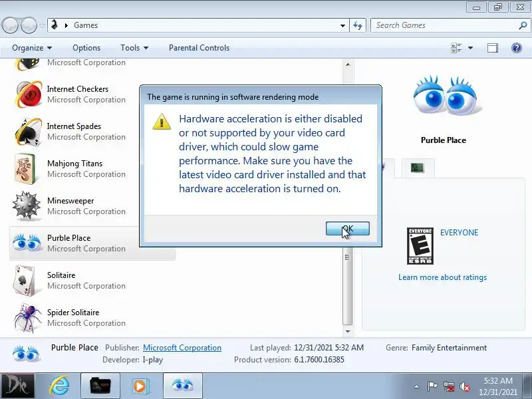The image size is (532, 399).
Task: Click OK in the software rendering dialog
Action: point(347,228)
